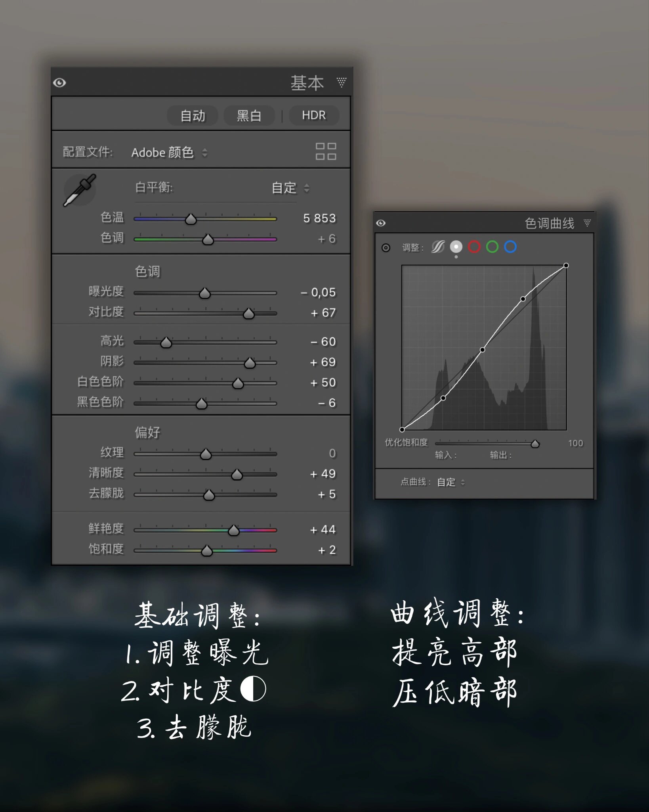Enable the HDR mode option
Image resolution: width=649 pixels, height=812 pixels.
tap(314, 115)
